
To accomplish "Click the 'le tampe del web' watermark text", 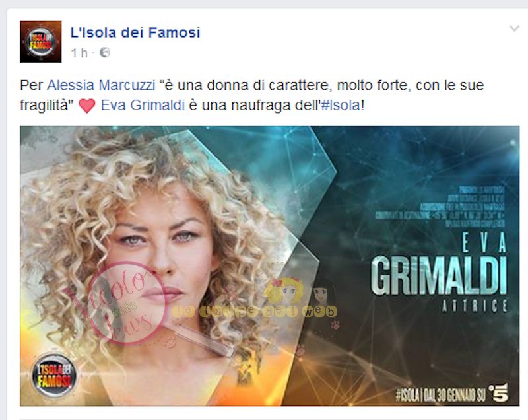I will pos(254,312).
